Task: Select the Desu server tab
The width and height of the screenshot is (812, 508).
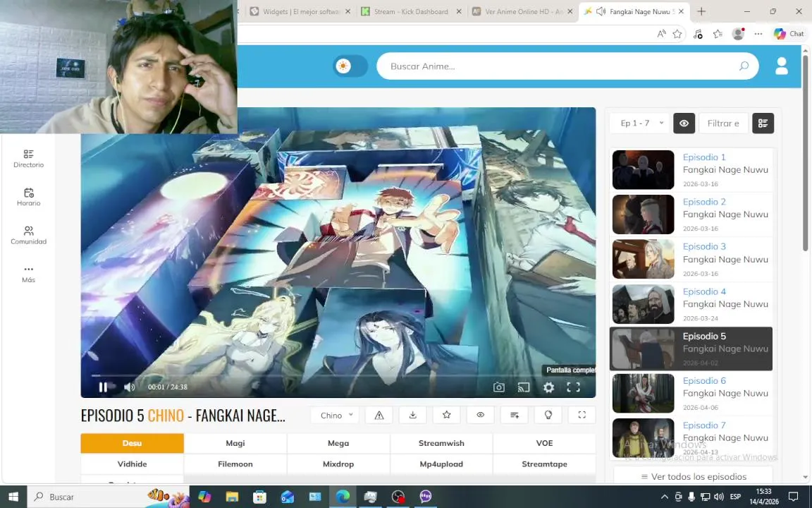Action: [132, 443]
